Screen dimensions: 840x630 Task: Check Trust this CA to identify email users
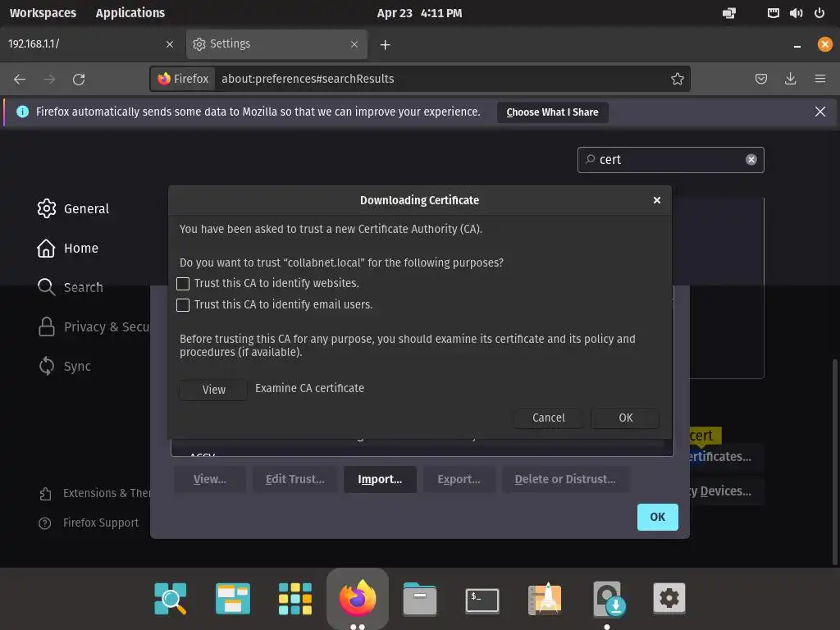183,305
